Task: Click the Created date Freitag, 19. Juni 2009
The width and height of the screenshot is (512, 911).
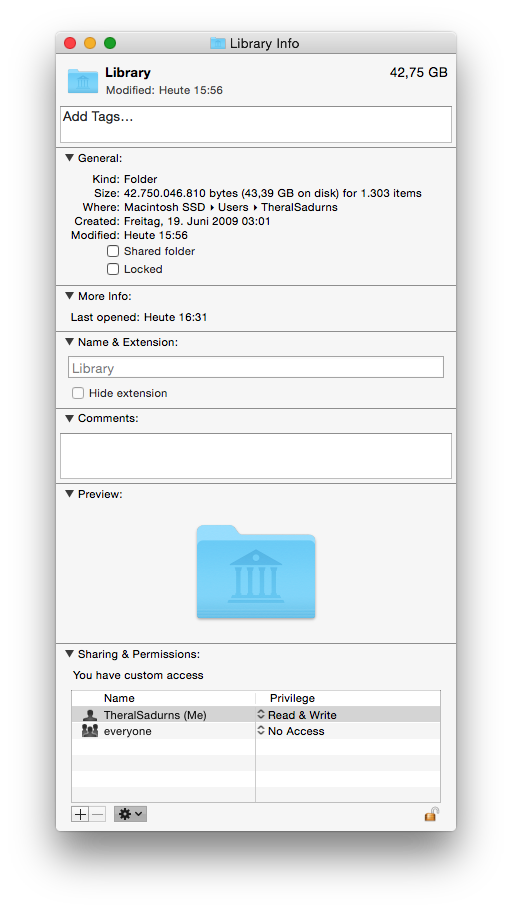Action: [197, 221]
